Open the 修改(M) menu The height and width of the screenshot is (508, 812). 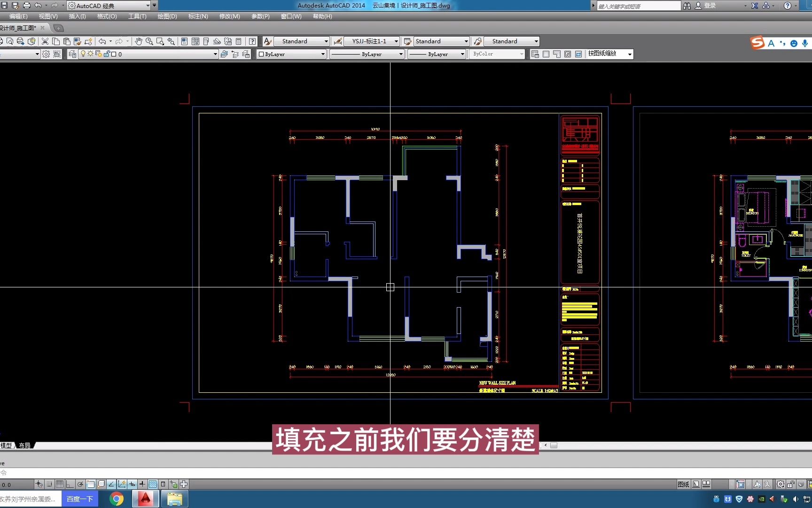[x=229, y=16]
